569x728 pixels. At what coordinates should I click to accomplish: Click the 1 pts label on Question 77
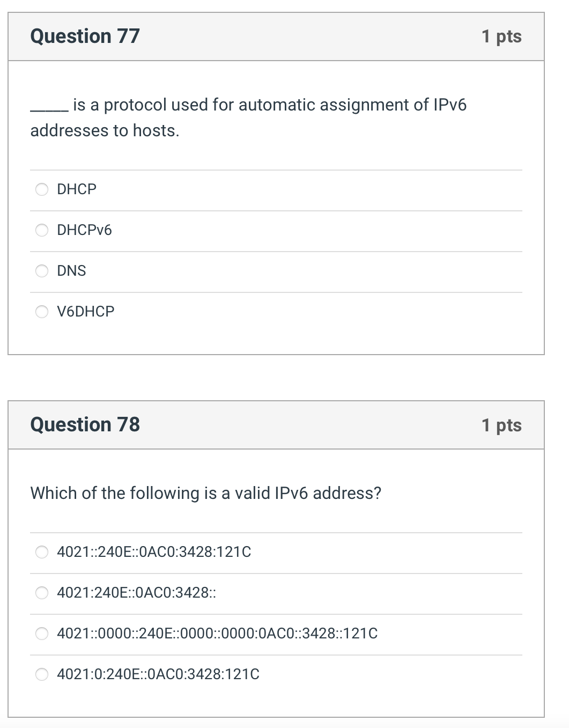click(501, 36)
